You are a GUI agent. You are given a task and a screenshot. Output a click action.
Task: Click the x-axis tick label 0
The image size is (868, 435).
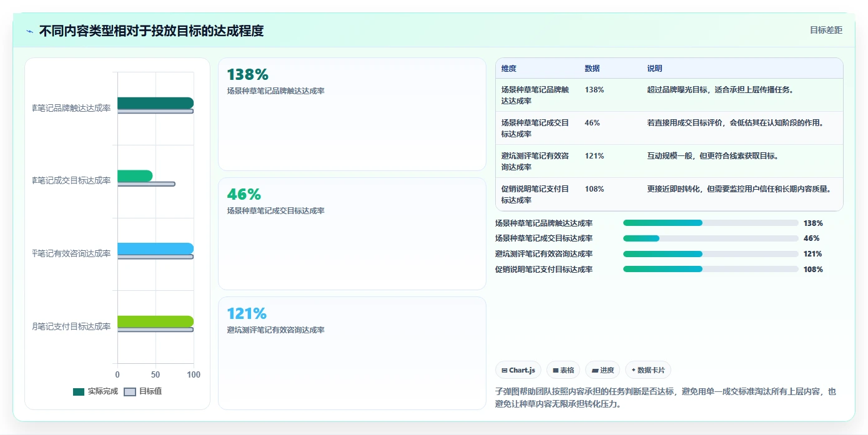pos(117,374)
